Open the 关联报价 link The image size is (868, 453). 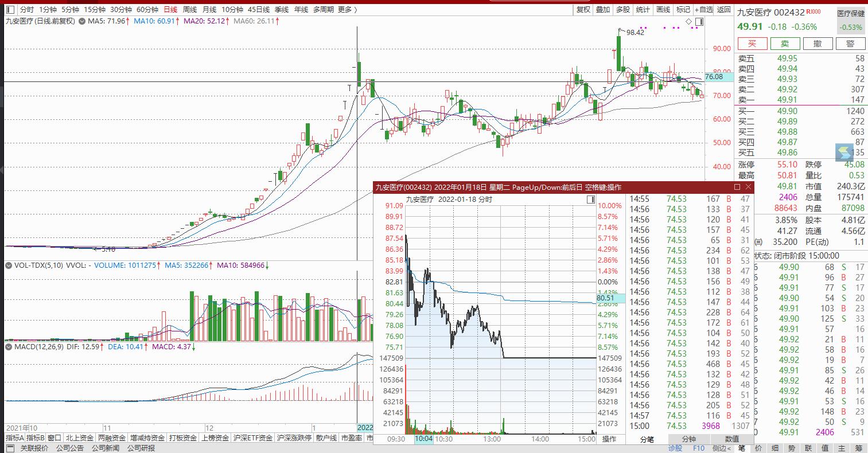click(x=34, y=448)
